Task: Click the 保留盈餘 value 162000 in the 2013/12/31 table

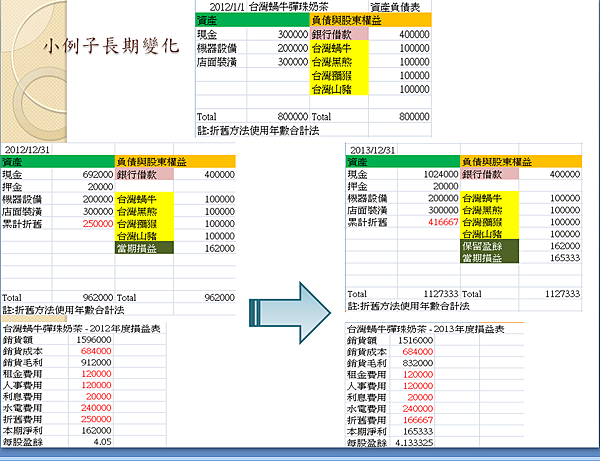Action: click(x=565, y=246)
